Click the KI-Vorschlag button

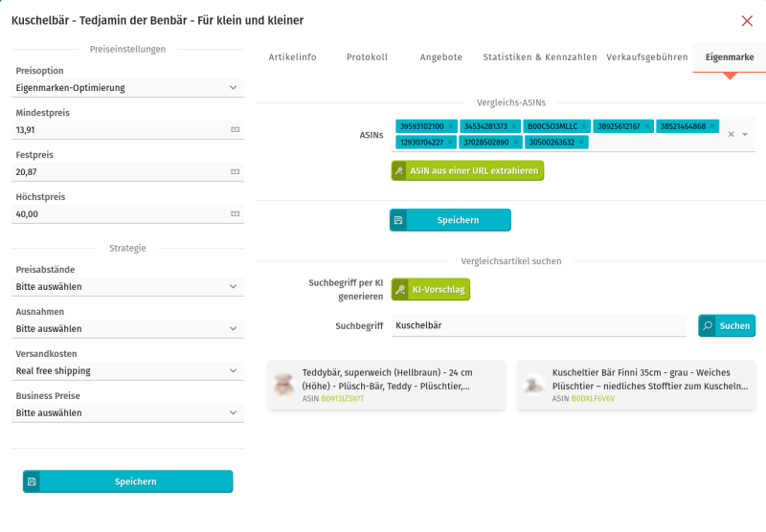pyautogui.click(x=430, y=289)
